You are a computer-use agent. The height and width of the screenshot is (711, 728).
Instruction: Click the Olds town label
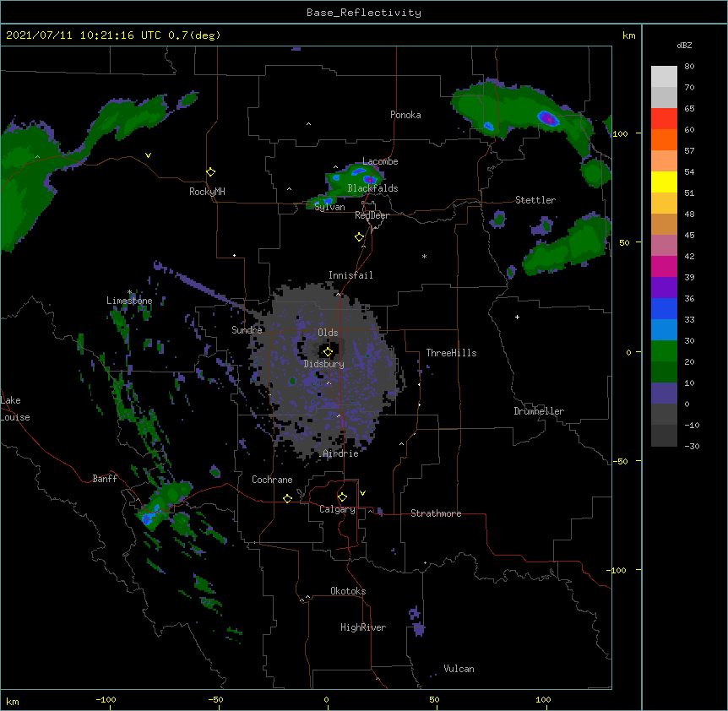328,333
